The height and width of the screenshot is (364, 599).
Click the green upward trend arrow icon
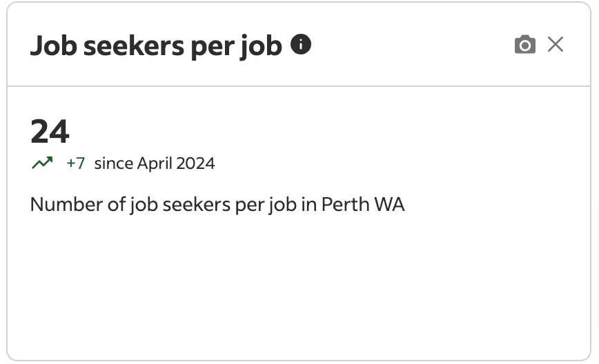tap(42, 163)
